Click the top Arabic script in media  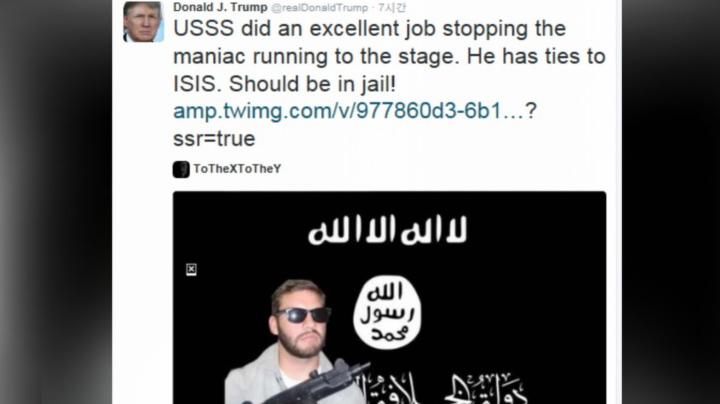point(388,229)
